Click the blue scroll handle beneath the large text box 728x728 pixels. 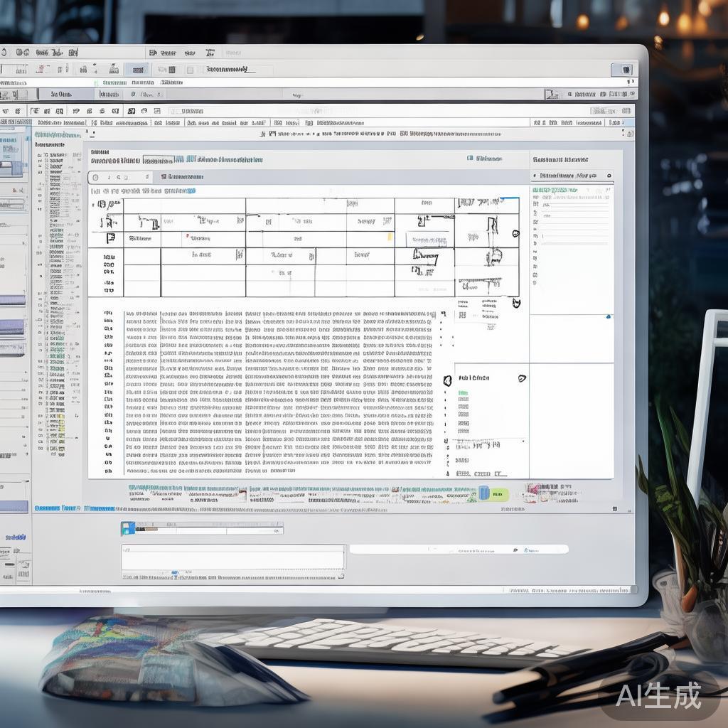(x=175, y=572)
